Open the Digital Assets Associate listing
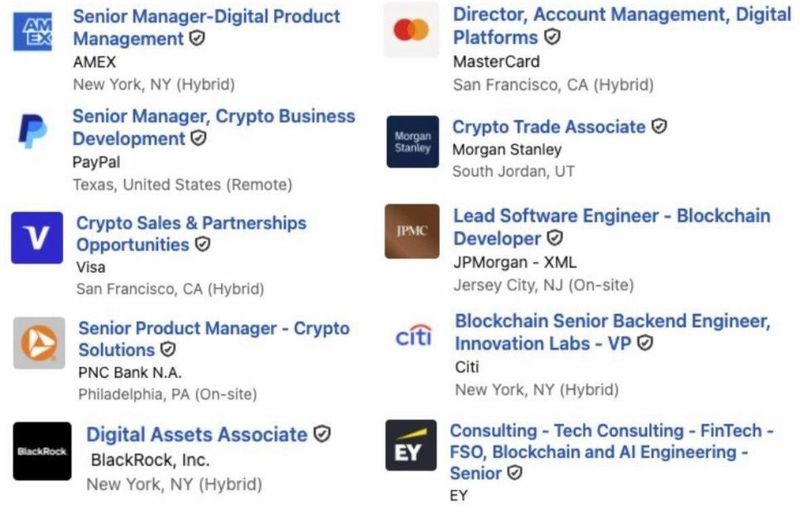The width and height of the screenshot is (800, 514). pos(196,434)
